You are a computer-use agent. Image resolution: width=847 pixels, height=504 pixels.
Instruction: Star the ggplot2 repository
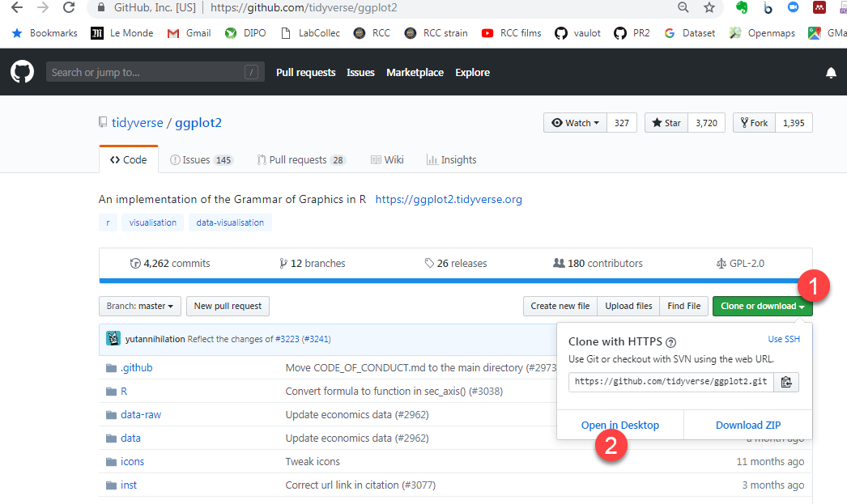click(666, 123)
